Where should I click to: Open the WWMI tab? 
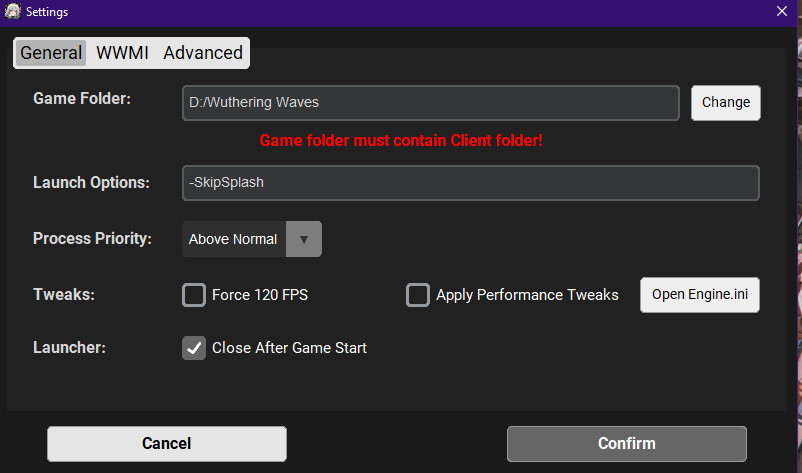pos(122,53)
